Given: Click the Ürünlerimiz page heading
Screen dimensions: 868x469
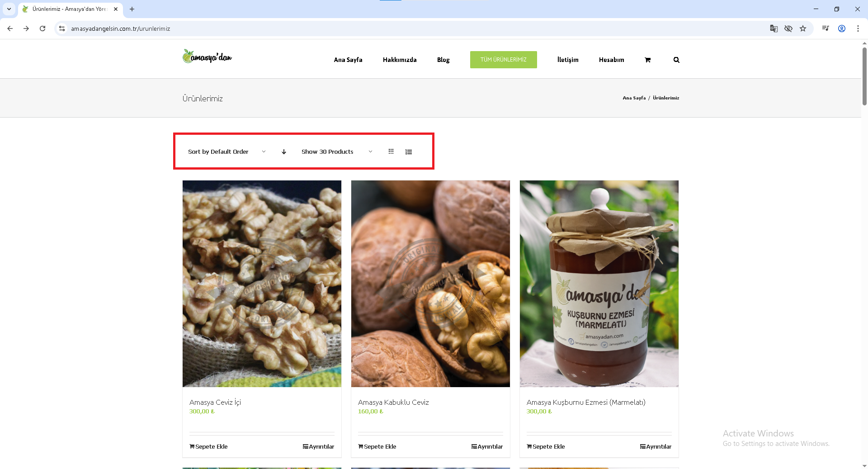Looking at the screenshot, I should tap(203, 99).
